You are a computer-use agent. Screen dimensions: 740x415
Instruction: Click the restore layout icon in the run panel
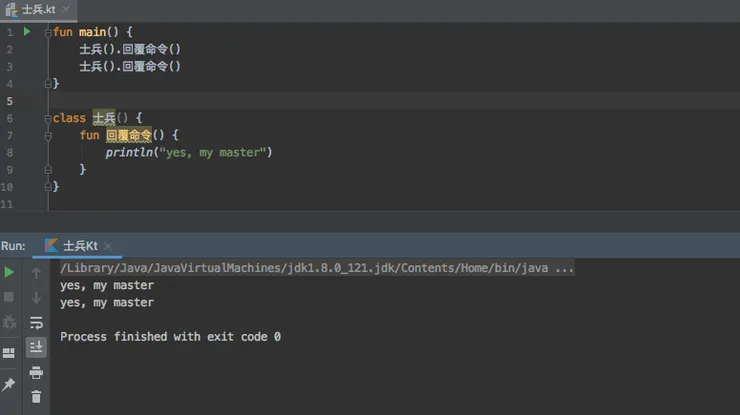(x=9, y=353)
